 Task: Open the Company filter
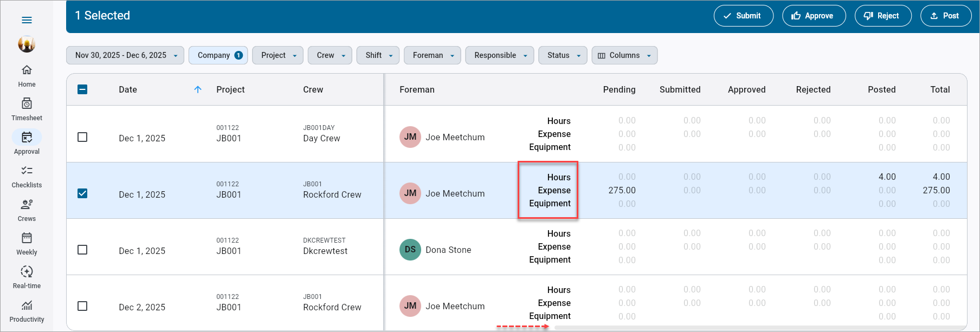click(218, 55)
